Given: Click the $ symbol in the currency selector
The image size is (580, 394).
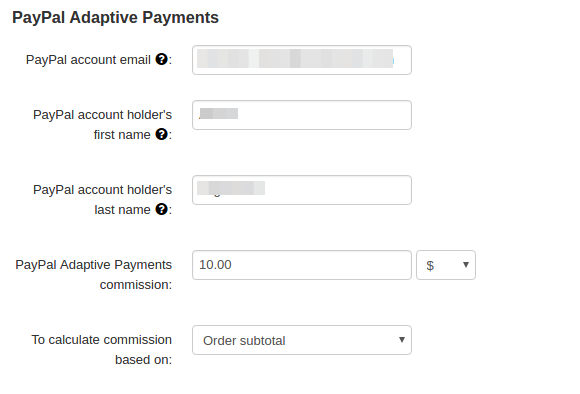Looking at the screenshot, I should click(x=430, y=266).
